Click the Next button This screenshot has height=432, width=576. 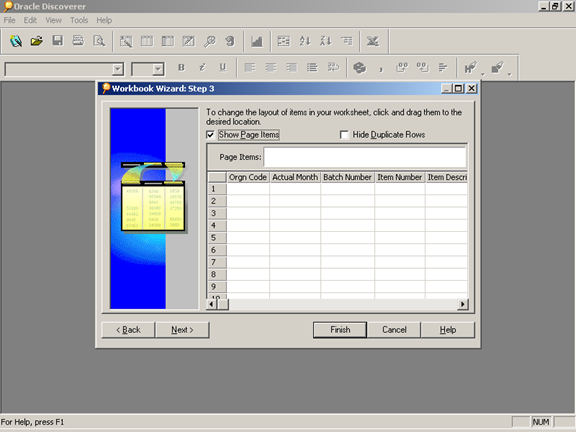click(x=183, y=330)
